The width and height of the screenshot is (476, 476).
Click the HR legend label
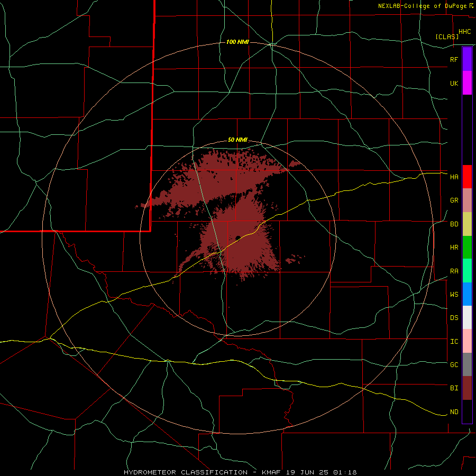point(454,248)
